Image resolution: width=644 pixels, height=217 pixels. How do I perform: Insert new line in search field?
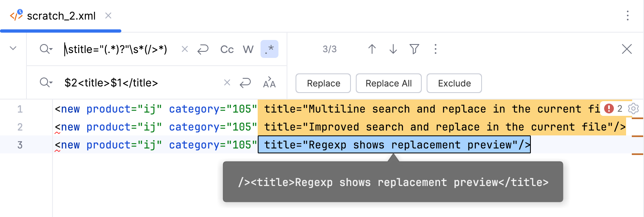(x=203, y=49)
